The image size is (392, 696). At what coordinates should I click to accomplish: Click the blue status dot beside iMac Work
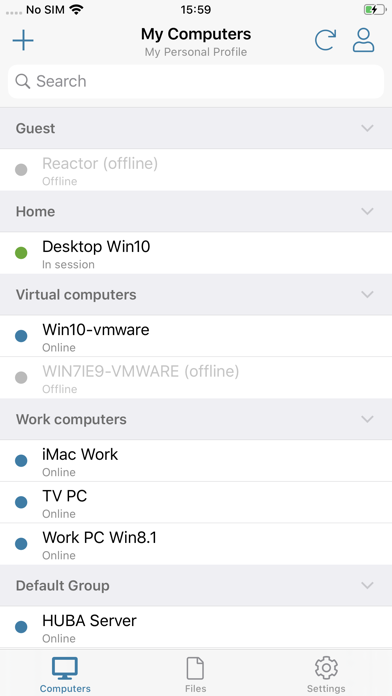click(x=21, y=461)
